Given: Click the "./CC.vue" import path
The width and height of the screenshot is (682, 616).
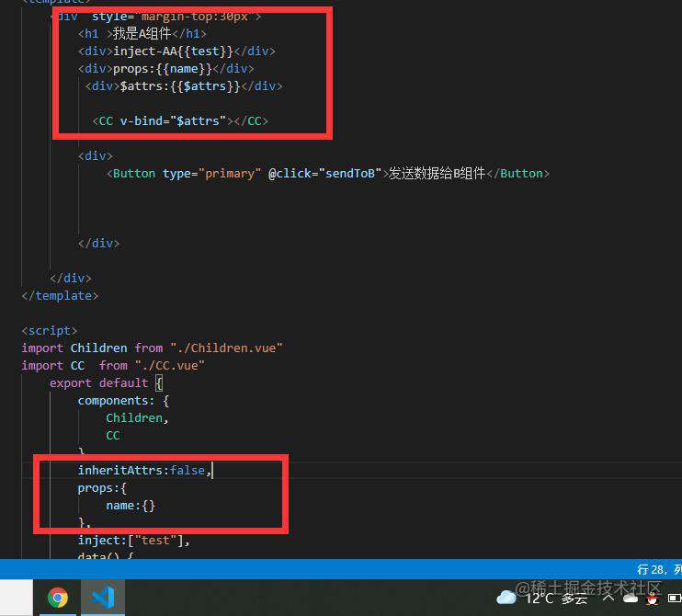Looking at the screenshot, I should pos(170,365).
